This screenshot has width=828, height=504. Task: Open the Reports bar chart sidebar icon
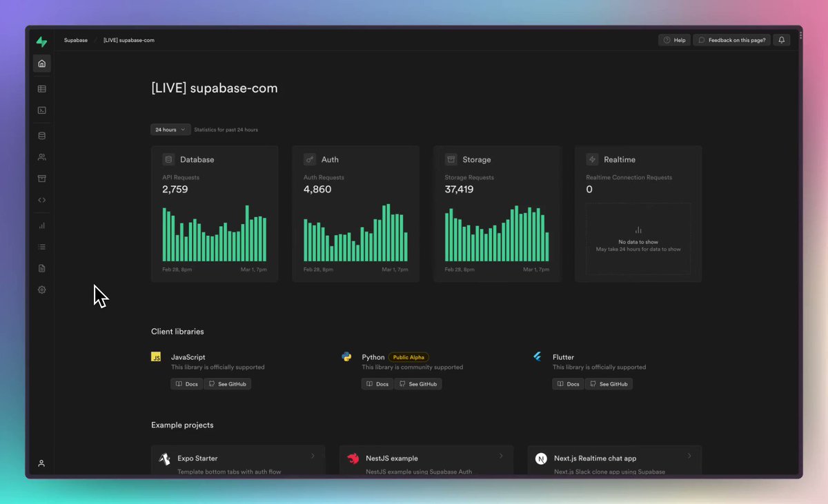(x=41, y=225)
